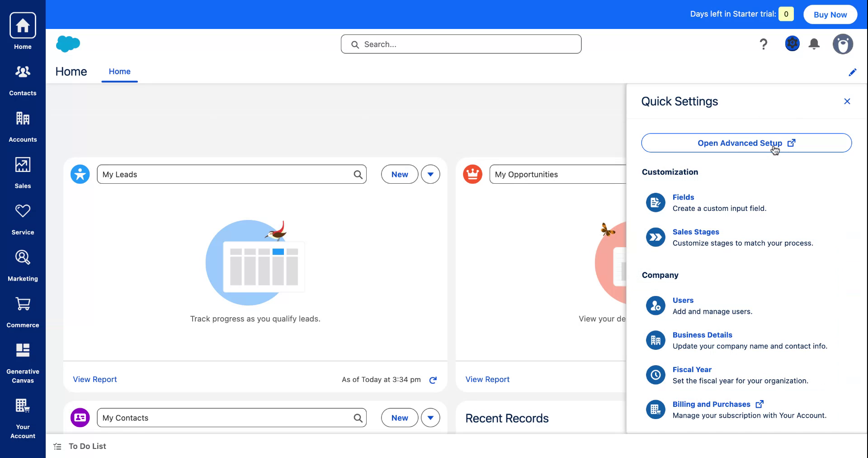This screenshot has width=868, height=458.
Task: Expand the My Leads actions dropdown arrow
Action: [430, 174]
